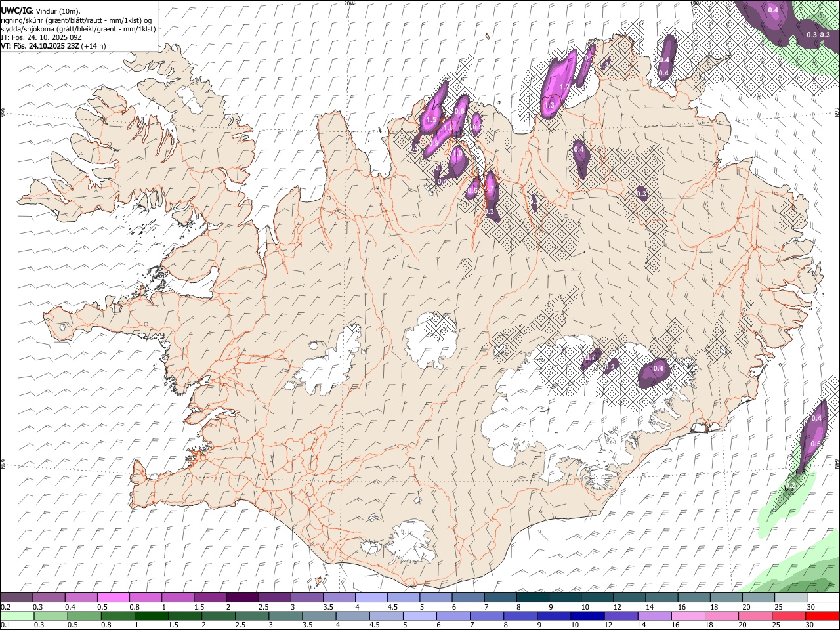Click the dark teal upper legend swatch from 8 to 9
840x630 pixels.
click(x=532, y=598)
